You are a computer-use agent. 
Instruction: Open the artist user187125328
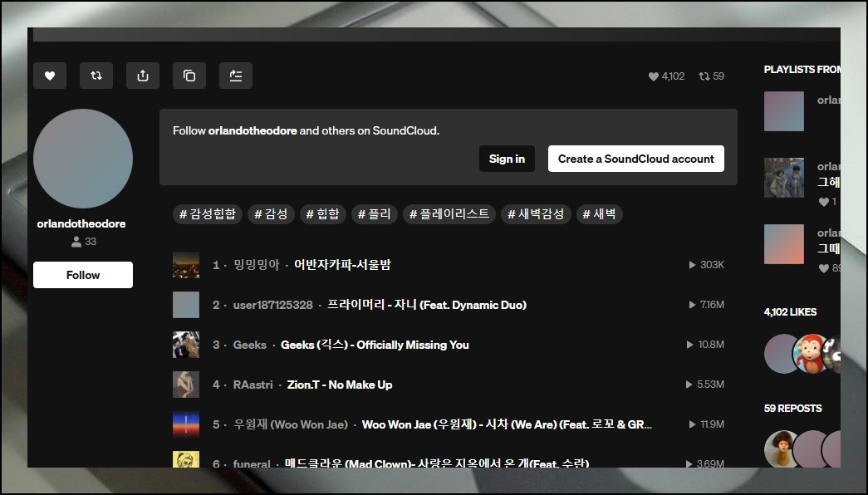273,305
